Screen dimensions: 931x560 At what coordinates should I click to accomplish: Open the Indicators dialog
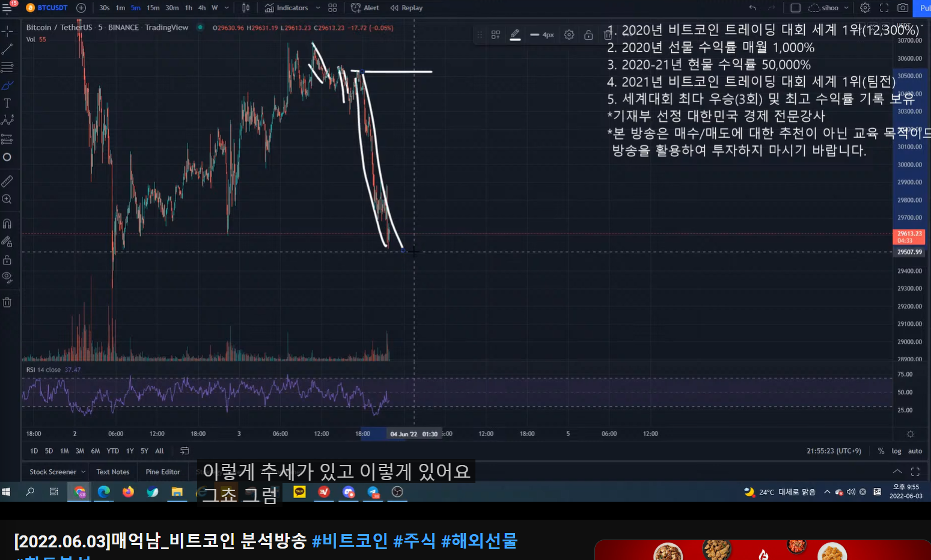[x=287, y=8]
